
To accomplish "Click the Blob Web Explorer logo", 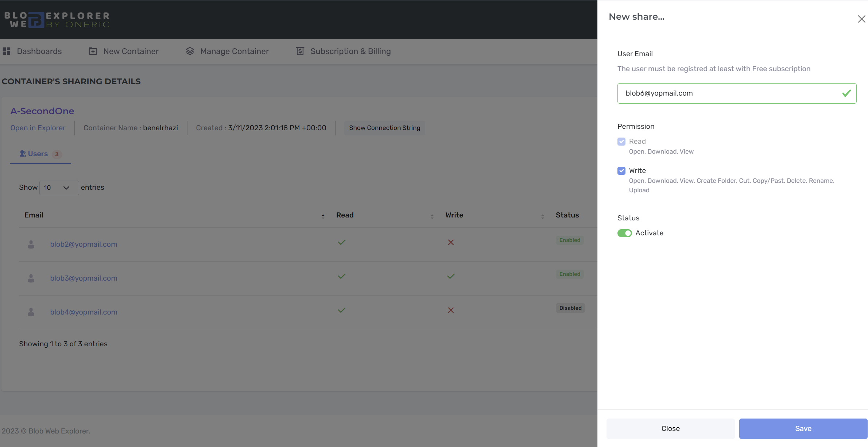I will coord(57,20).
